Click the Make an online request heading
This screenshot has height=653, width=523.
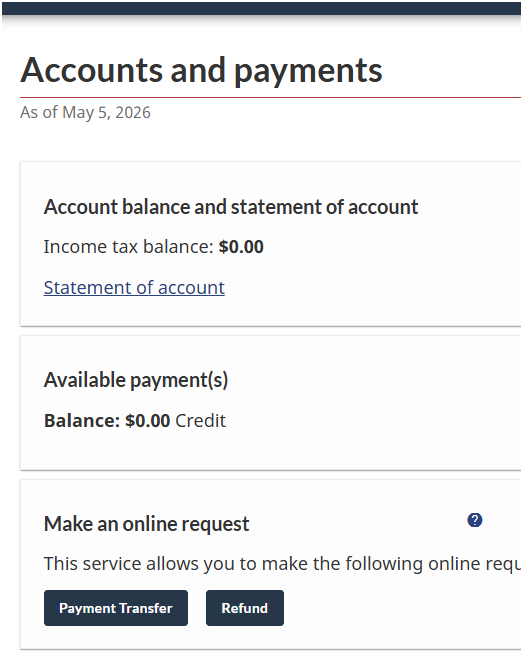(x=146, y=523)
